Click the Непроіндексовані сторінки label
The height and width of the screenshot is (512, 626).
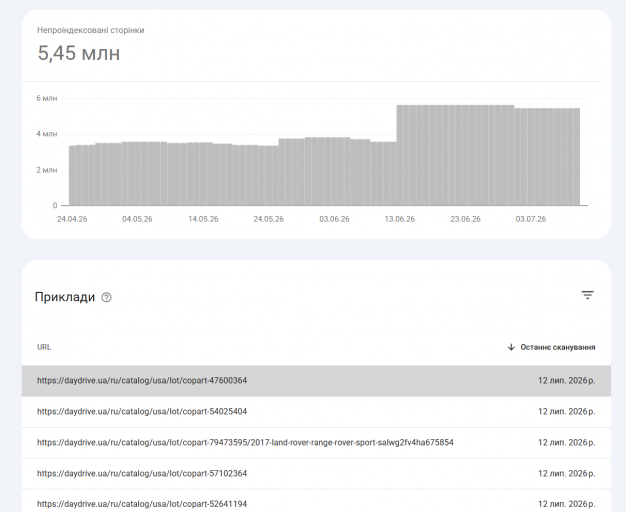91,30
